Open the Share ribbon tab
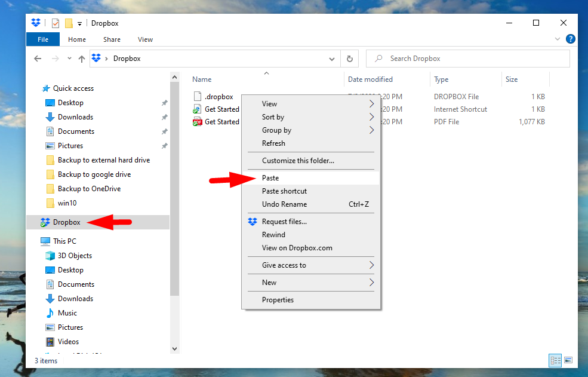 click(x=112, y=39)
